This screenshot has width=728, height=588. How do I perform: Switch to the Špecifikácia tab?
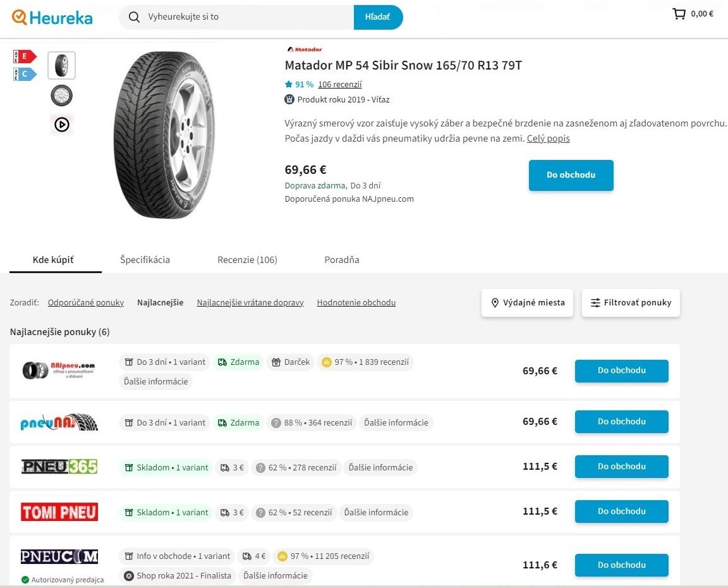point(145,260)
